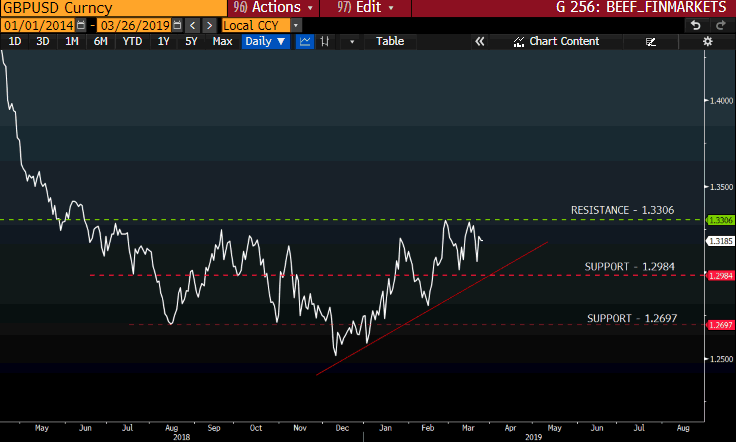737x442 pixels.
Task: Collapse panel with the double chevron
Action: tap(479, 42)
